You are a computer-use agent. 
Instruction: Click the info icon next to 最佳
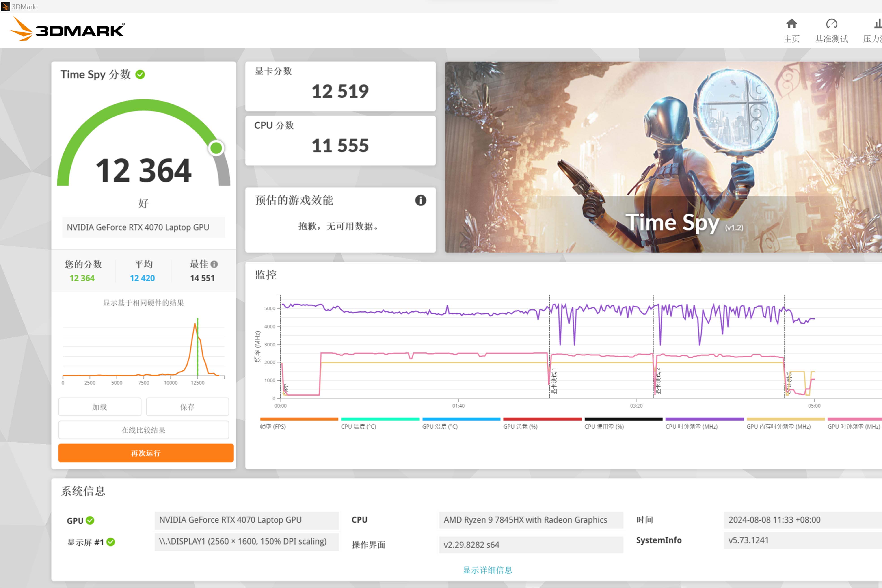(214, 264)
